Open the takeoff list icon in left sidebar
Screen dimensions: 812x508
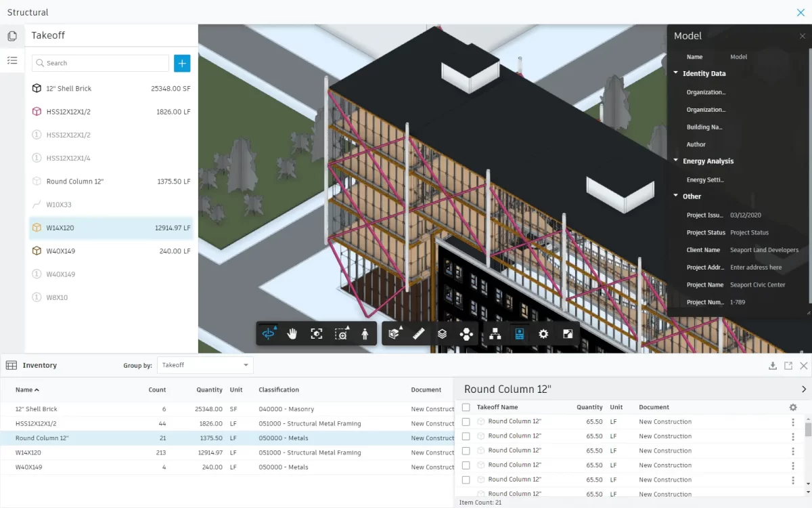[12, 60]
